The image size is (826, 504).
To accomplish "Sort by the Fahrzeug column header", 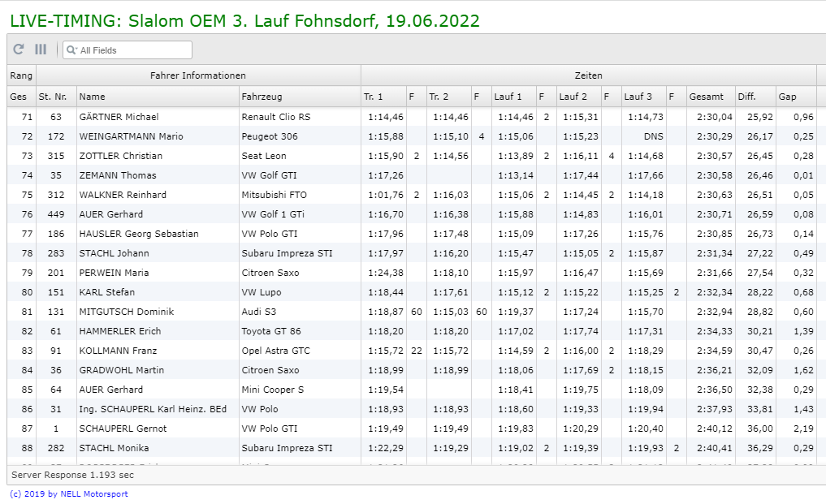I will tap(299, 97).
